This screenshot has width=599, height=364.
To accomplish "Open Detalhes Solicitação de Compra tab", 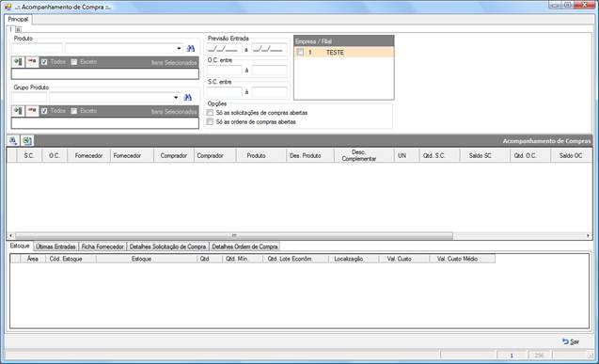I will point(167,246).
